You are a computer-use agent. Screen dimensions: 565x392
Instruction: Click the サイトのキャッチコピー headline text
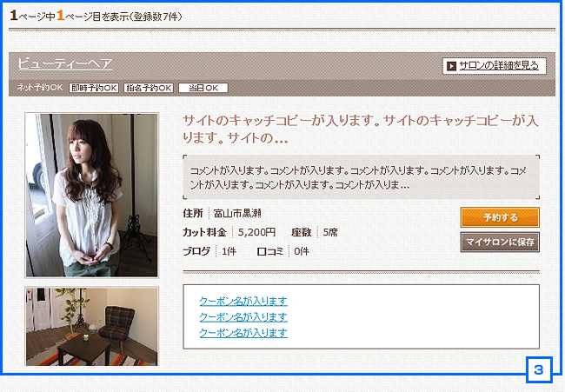(361, 129)
